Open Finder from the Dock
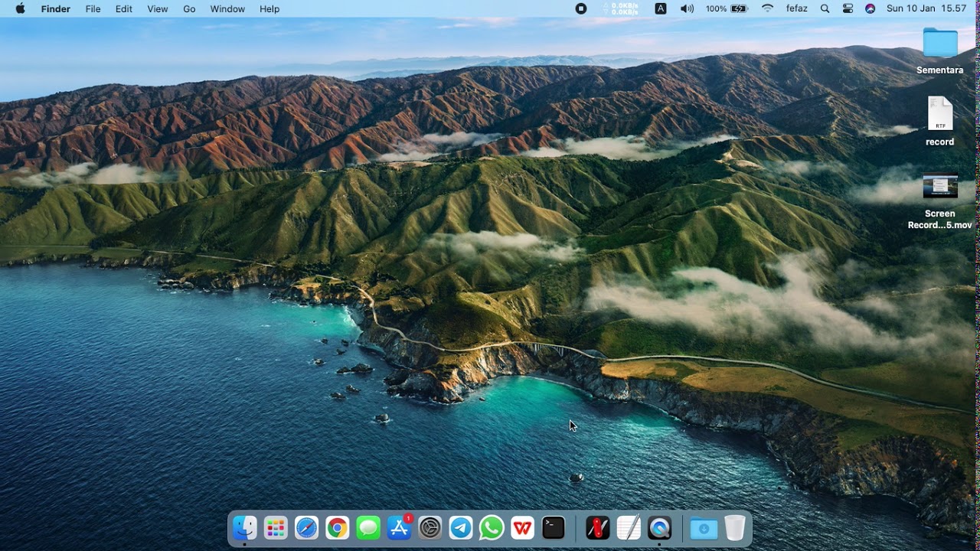This screenshot has height=551, width=980. tap(244, 528)
